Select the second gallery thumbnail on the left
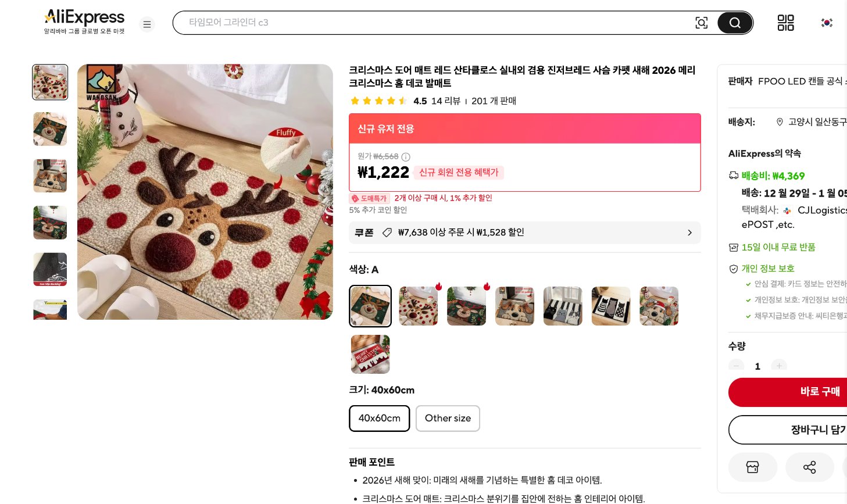 click(x=50, y=129)
